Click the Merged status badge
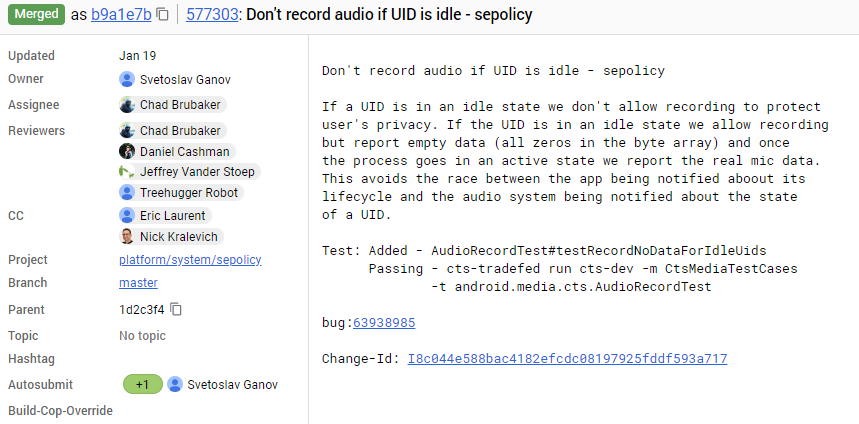The image size is (859, 424). pyautogui.click(x=35, y=15)
